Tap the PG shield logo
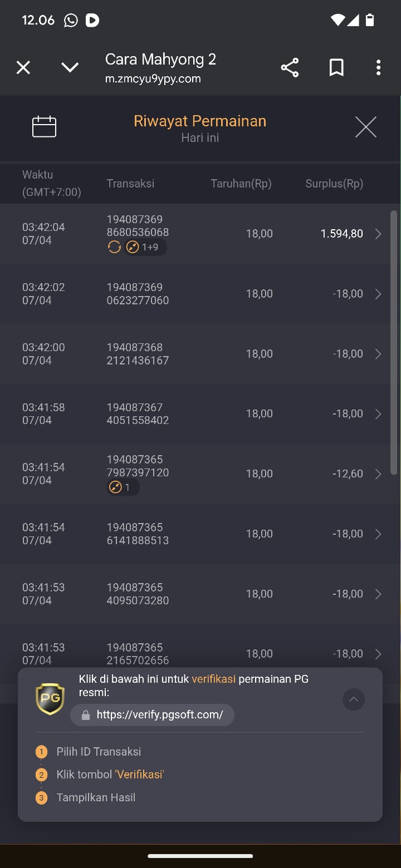Viewport: 401px width, 868px height. [50, 699]
